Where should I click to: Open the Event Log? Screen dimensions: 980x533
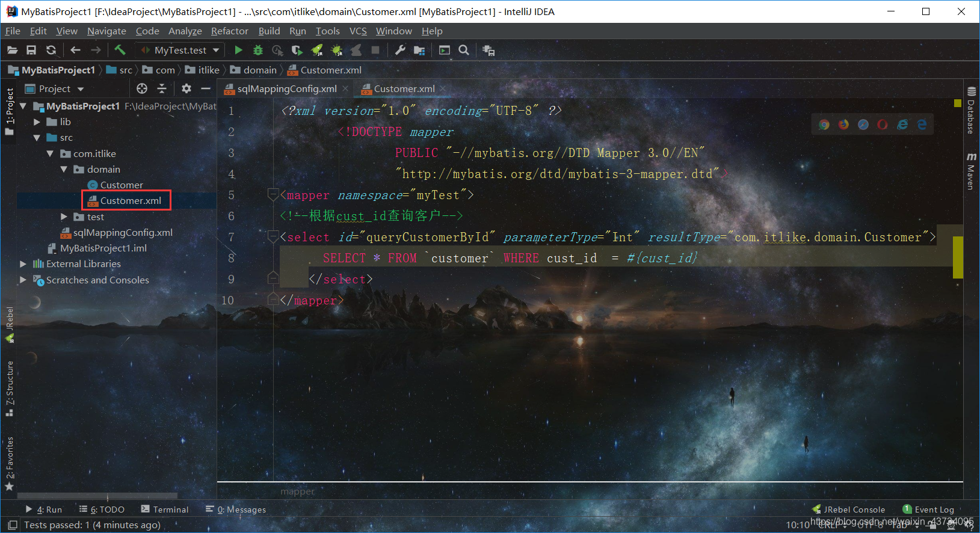pos(928,509)
